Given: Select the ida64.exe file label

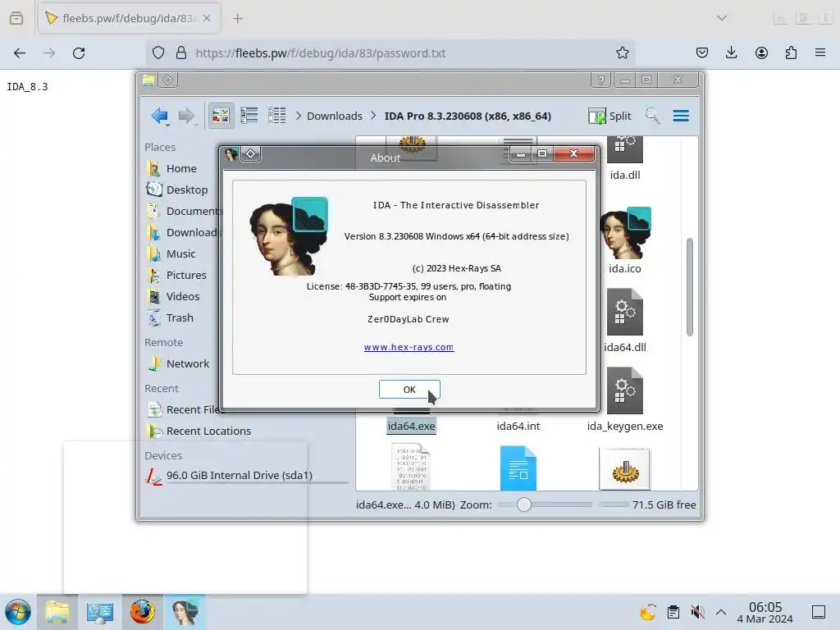Looking at the screenshot, I should 411,427.
